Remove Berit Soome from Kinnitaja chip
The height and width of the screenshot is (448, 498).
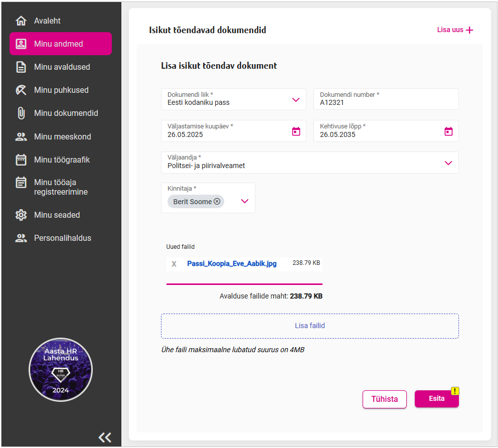(x=217, y=202)
